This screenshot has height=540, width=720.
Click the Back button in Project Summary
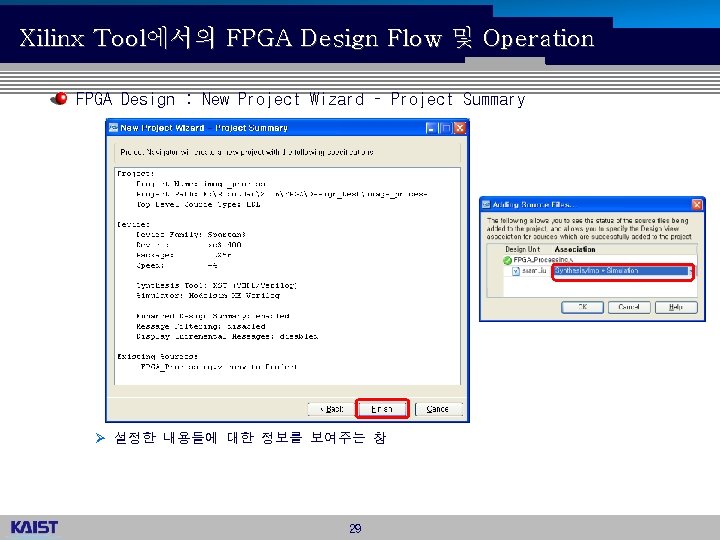pos(332,409)
